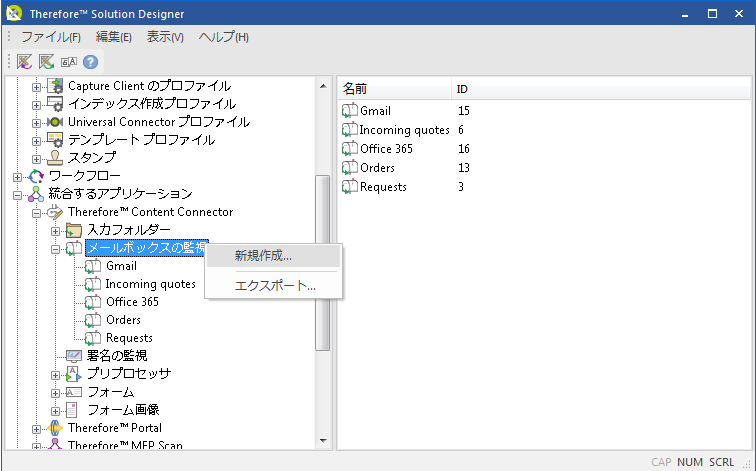Click the フォーム画像 document icon
The width and height of the screenshot is (756, 471).
pyautogui.click(x=72, y=410)
